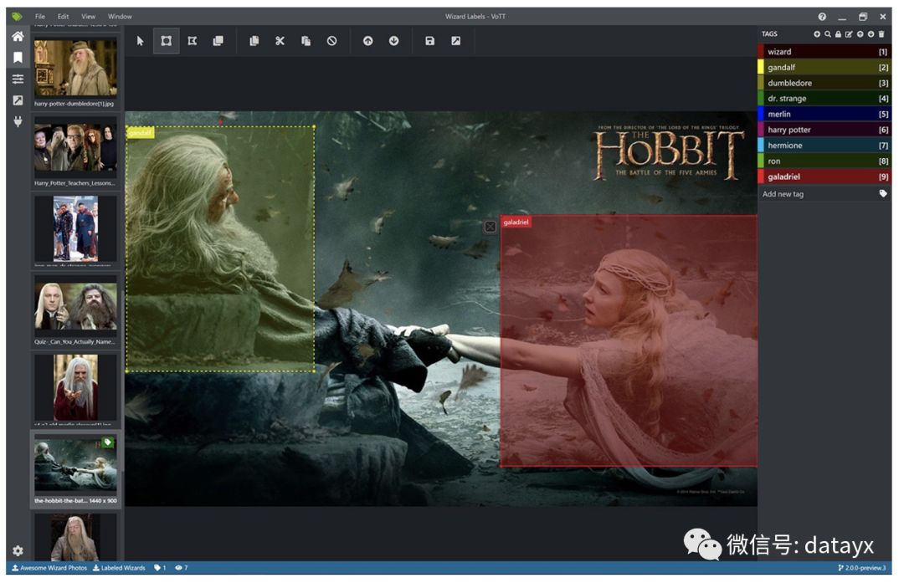Select the harry-potter-dumbledore thumbnail
Image resolution: width=904 pixels, height=588 pixels.
click(75, 69)
